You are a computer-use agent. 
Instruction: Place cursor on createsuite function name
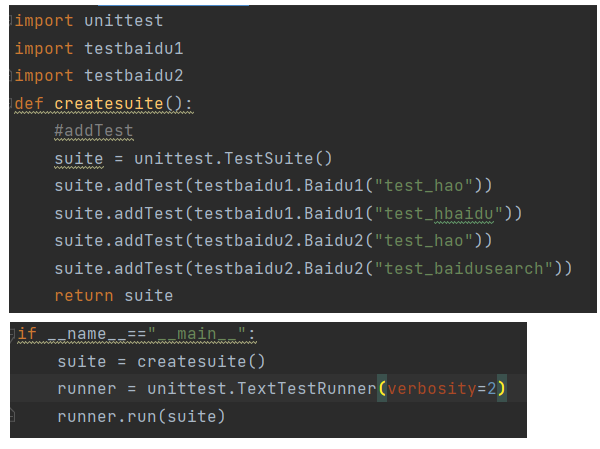[109, 104]
